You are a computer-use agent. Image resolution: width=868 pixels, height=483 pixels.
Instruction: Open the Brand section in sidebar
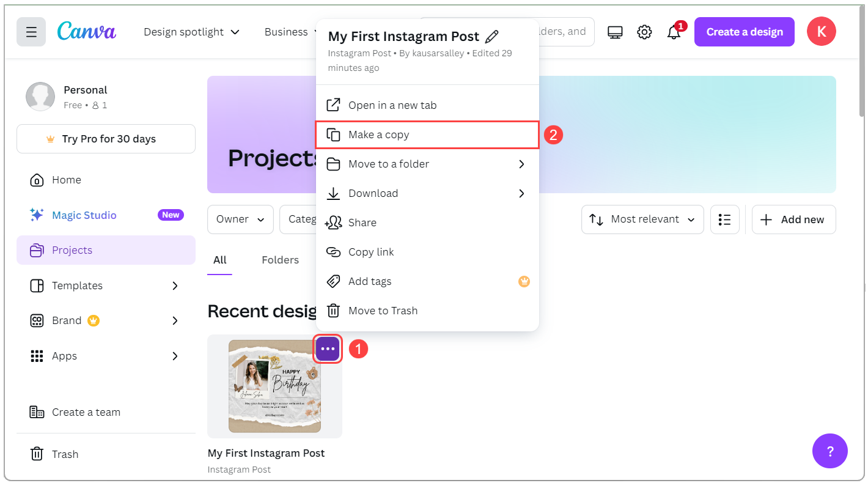(66, 320)
